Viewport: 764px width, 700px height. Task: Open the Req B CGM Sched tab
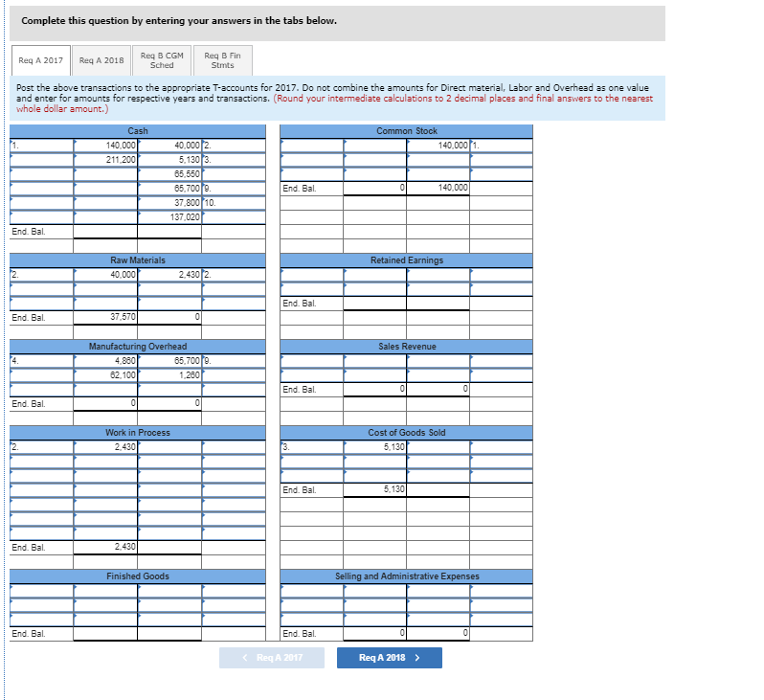tap(162, 60)
